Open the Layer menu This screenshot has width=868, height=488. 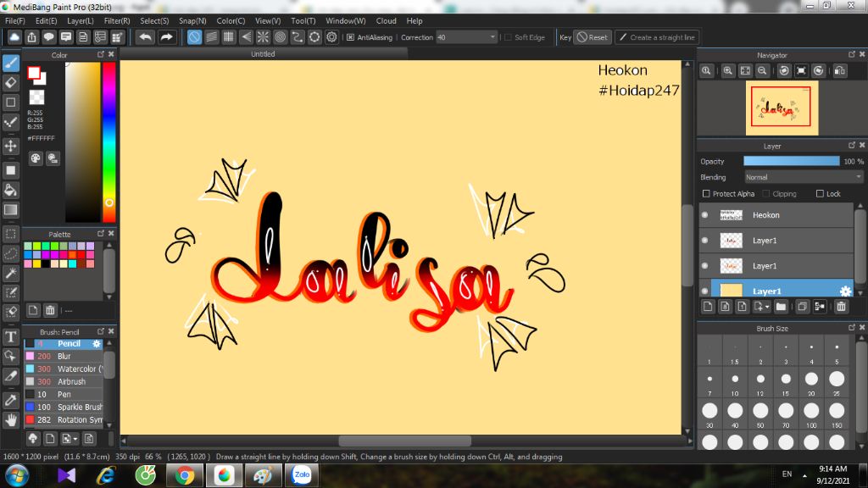pyautogui.click(x=81, y=21)
